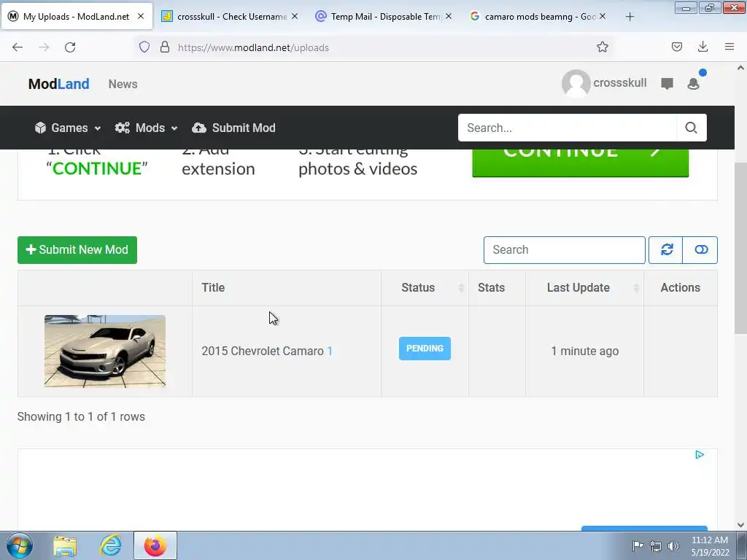The width and height of the screenshot is (747, 560).
Task: Click the crossskull profile avatar
Action: pyautogui.click(x=576, y=83)
